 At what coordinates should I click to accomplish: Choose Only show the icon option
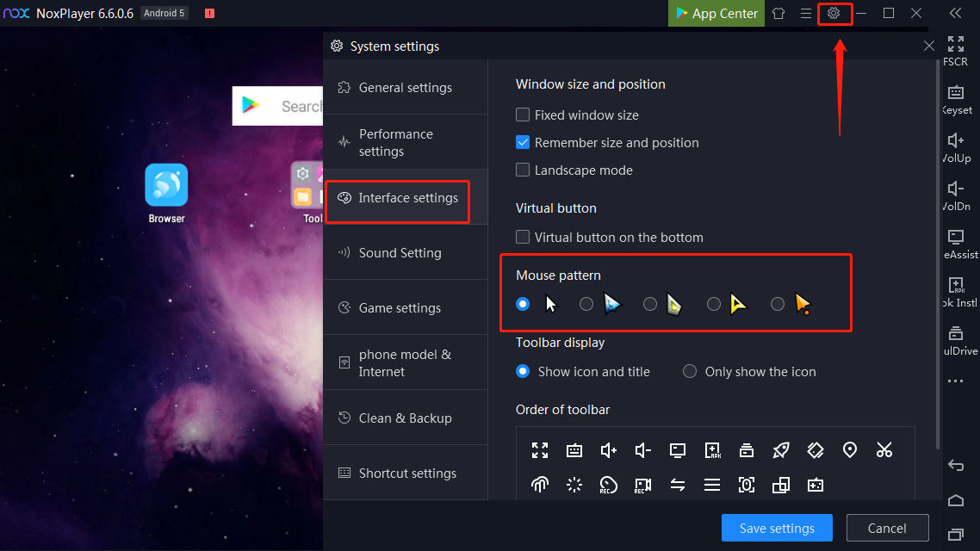coord(690,371)
